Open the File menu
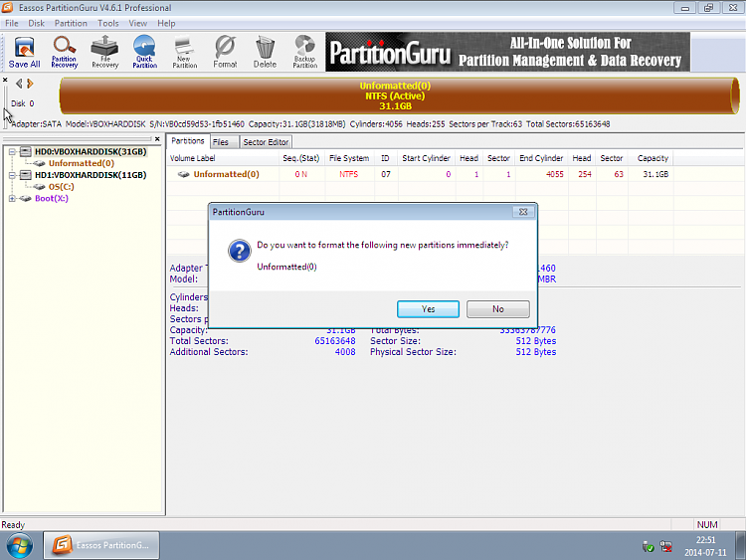Image resolution: width=746 pixels, height=560 pixels. 11,23
